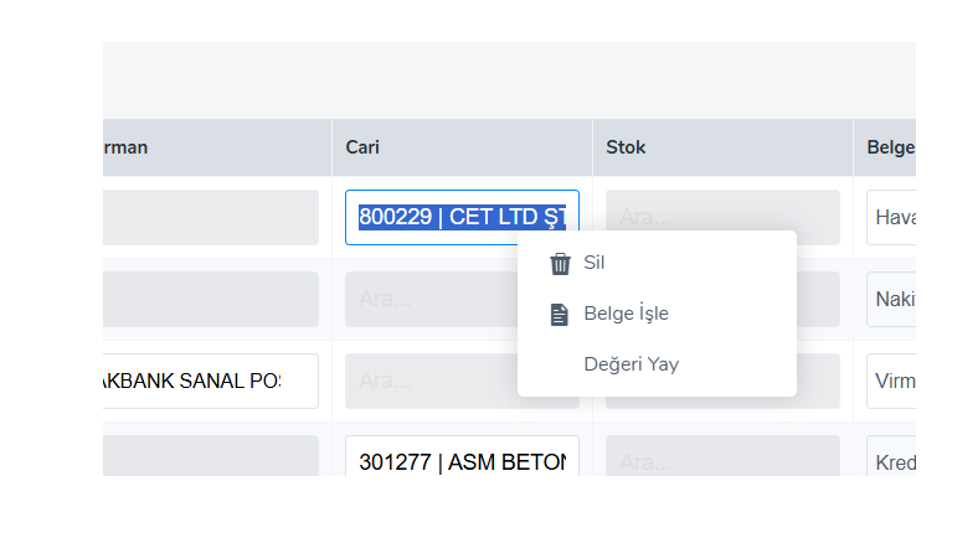Open the Belge dropdown showing Hava
The height and width of the screenshot is (558, 968).
tap(892, 218)
